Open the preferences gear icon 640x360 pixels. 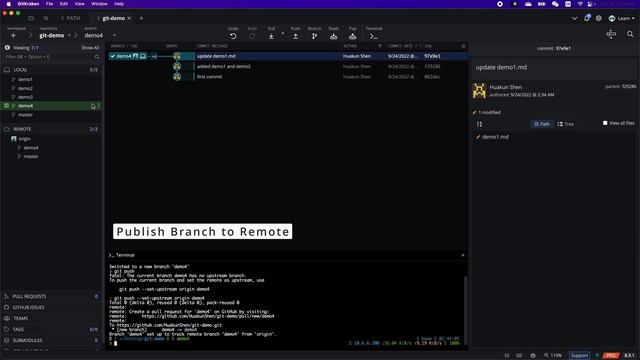[x=598, y=18]
